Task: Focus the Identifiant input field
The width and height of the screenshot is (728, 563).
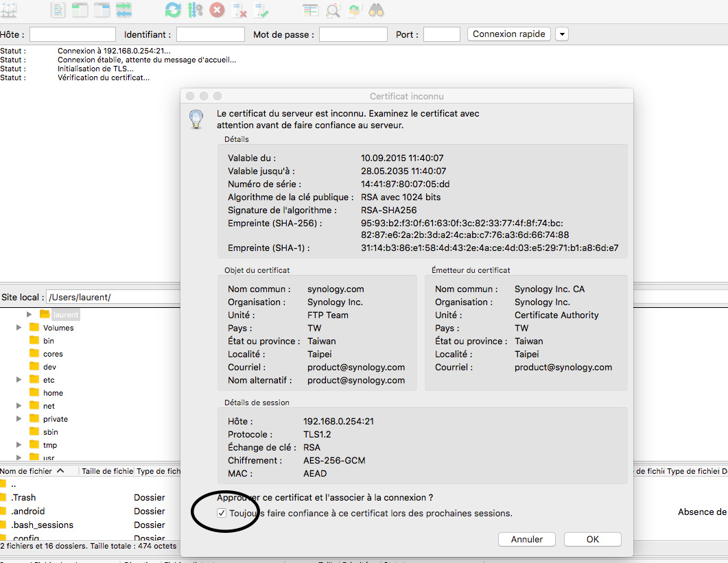Action: point(211,34)
